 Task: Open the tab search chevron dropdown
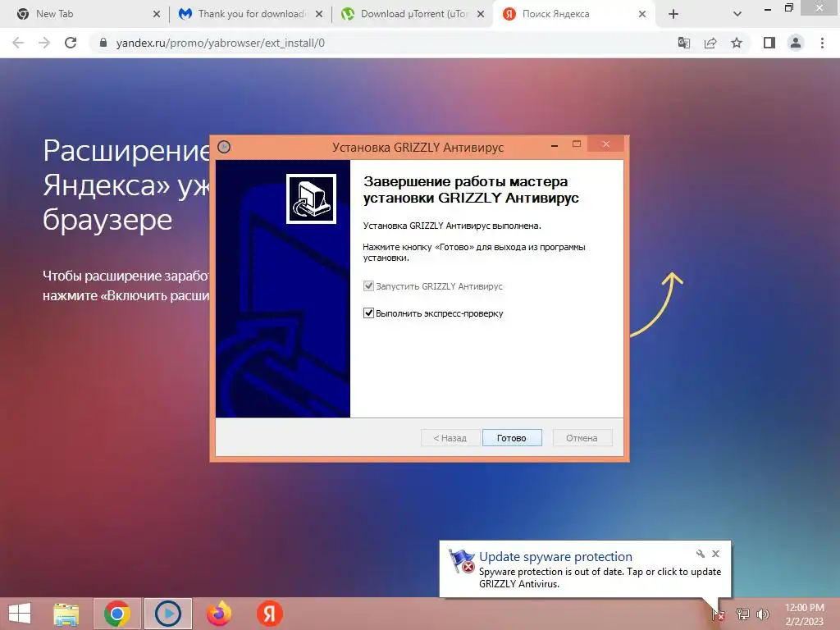point(737,15)
